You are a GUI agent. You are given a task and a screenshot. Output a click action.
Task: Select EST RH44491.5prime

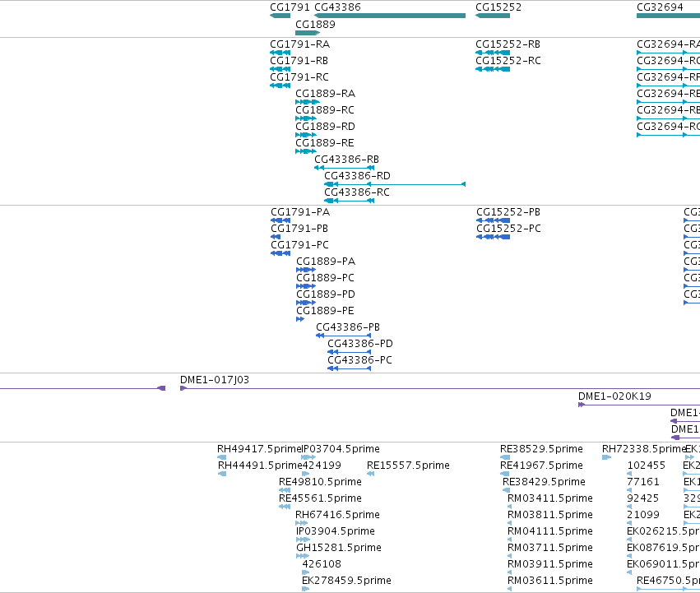coord(260,466)
